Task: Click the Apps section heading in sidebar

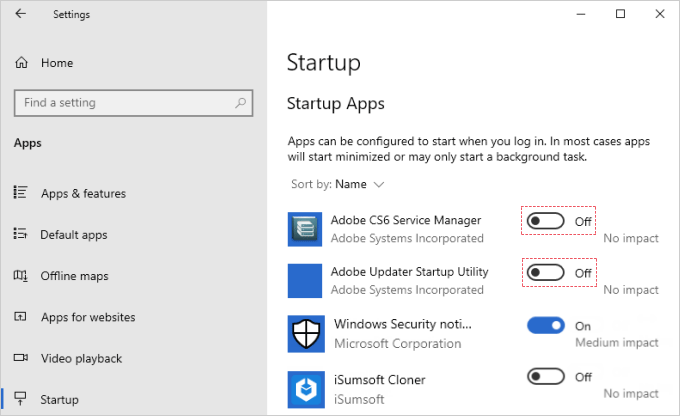Action: [28, 143]
